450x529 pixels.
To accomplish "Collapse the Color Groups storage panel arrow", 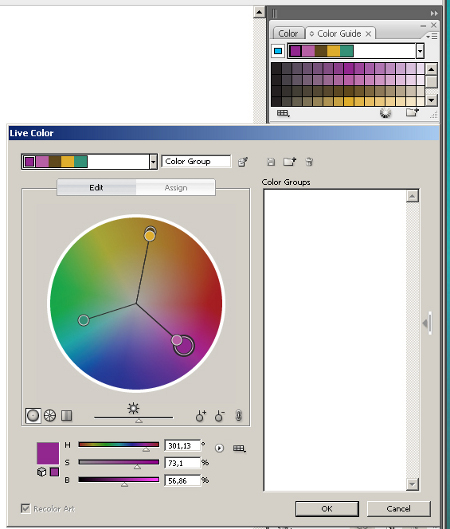I will point(426,323).
